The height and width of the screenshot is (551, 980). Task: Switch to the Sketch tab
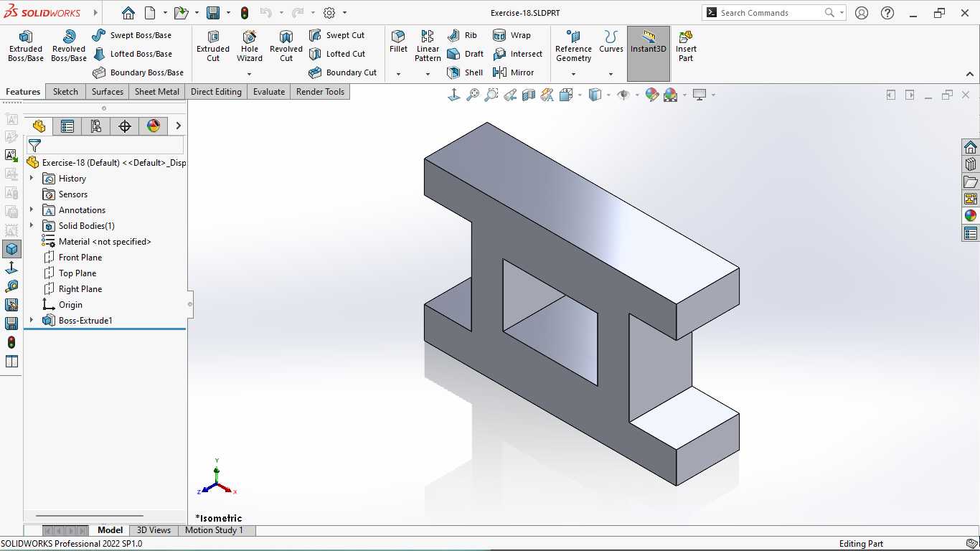click(65, 92)
